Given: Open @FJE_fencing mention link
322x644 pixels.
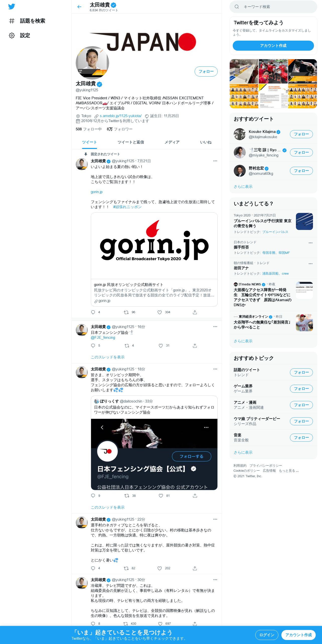Looking at the screenshot, I should 103,338.
